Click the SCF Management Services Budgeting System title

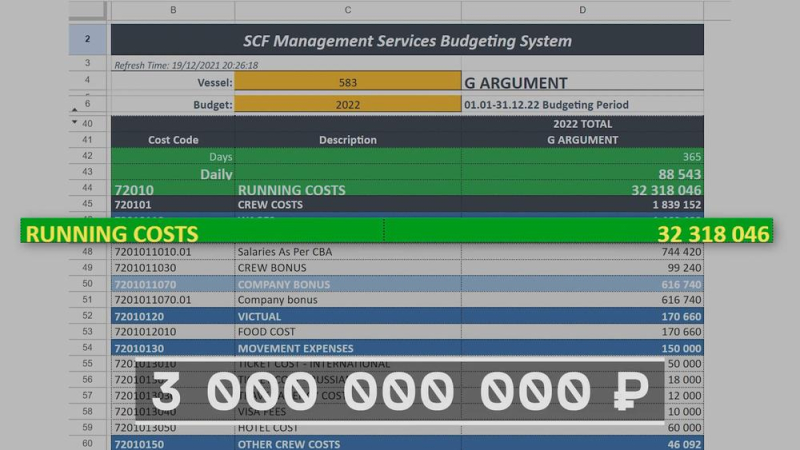click(x=407, y=41)
